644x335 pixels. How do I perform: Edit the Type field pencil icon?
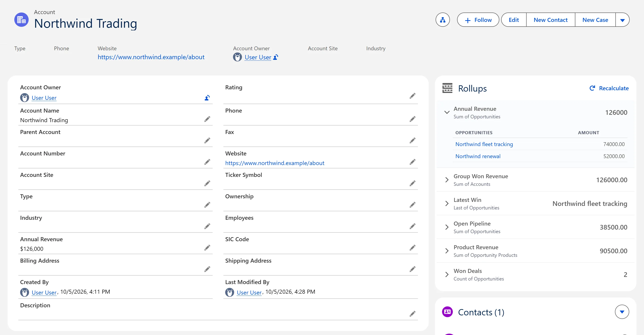pos(207,205)
